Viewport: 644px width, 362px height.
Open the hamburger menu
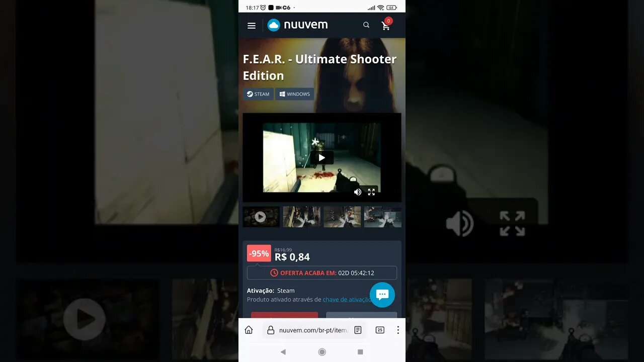(252, 26)
